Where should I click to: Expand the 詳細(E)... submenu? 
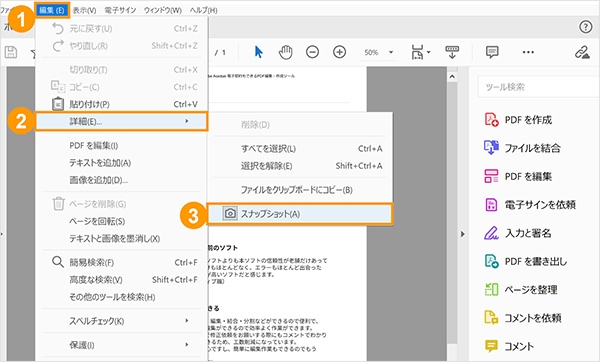coord(122,122)
